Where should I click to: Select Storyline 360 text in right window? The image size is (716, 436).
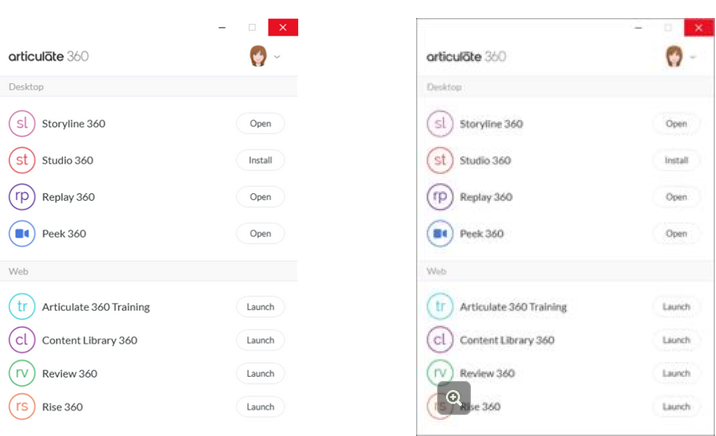(x=491, y=124)
